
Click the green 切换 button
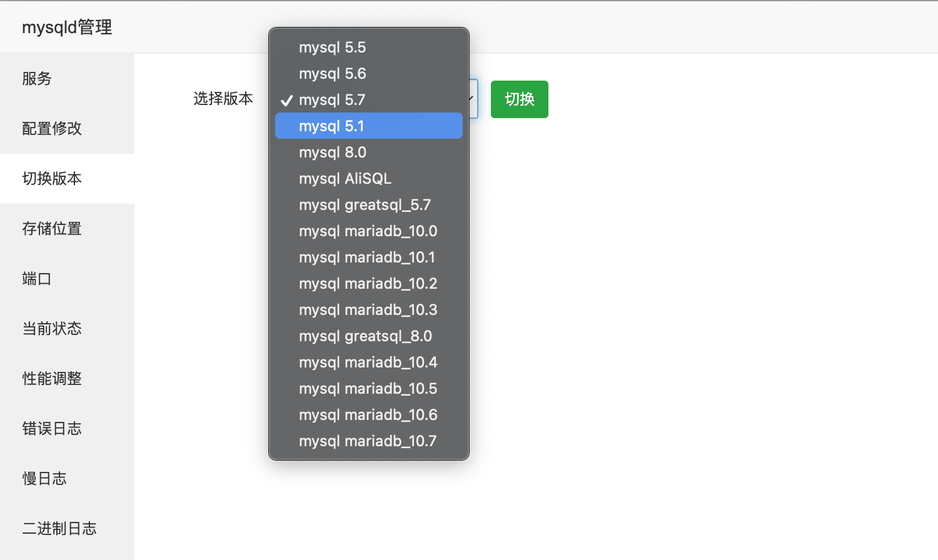pyautogui.click(x=520, y=99)
